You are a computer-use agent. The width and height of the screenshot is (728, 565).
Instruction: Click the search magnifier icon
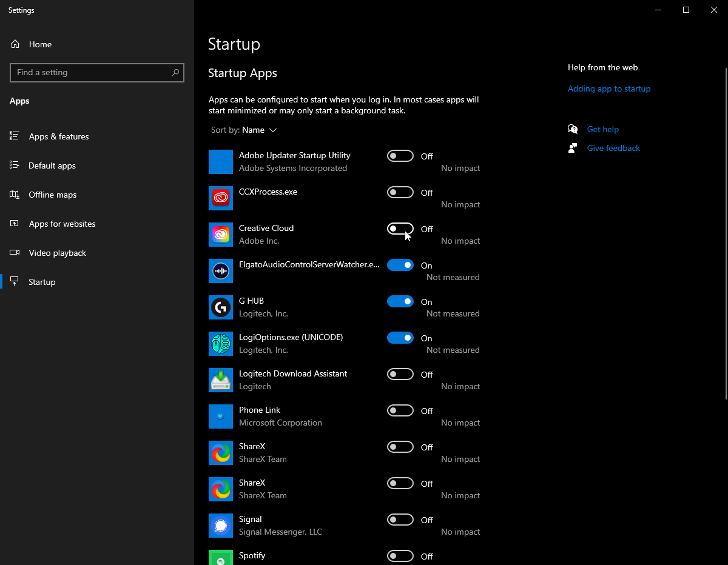point(175,72)
